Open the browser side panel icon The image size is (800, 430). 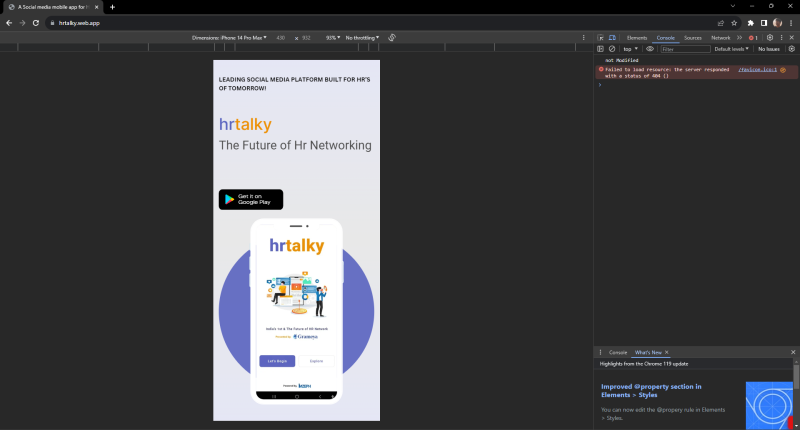click(x=764, y=23)
